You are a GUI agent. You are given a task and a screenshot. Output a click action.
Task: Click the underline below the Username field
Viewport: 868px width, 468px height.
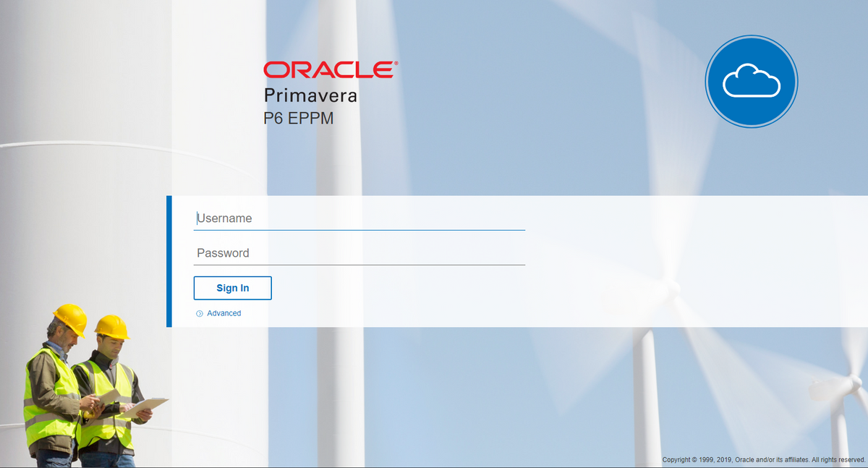359,230
